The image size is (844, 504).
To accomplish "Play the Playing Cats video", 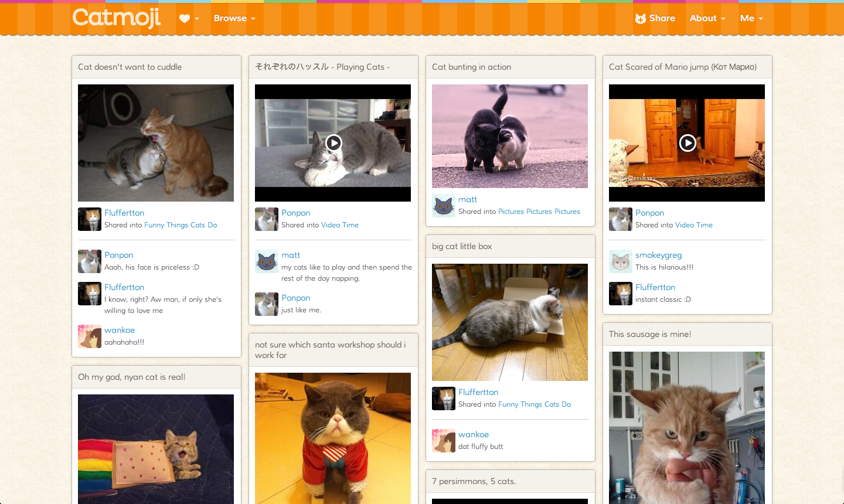I will (333, 142).
